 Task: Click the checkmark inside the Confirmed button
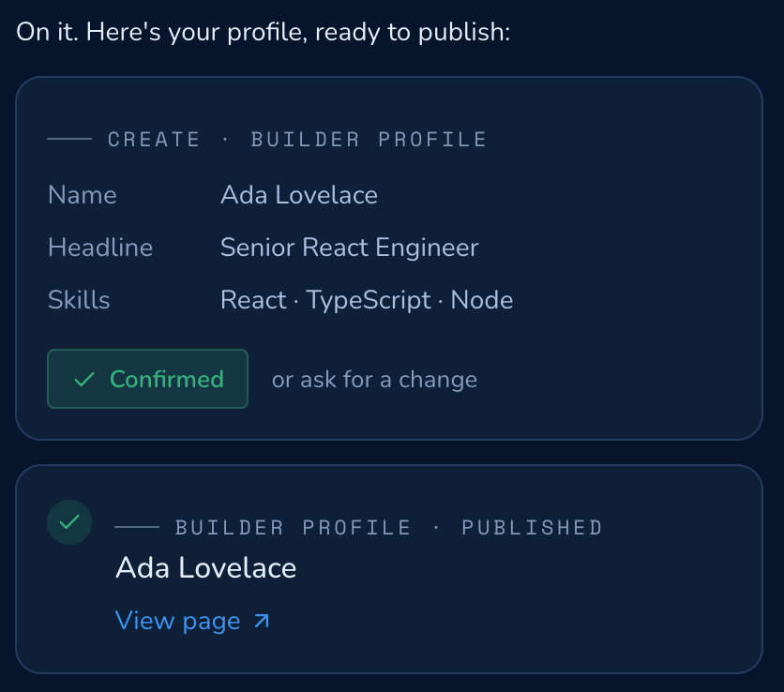(84, 380)
